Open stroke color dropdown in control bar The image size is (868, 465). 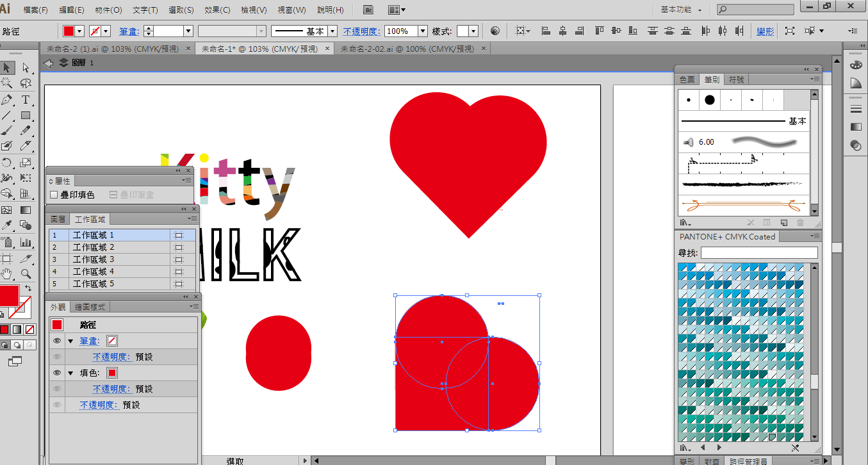click(x=106, y=31)
